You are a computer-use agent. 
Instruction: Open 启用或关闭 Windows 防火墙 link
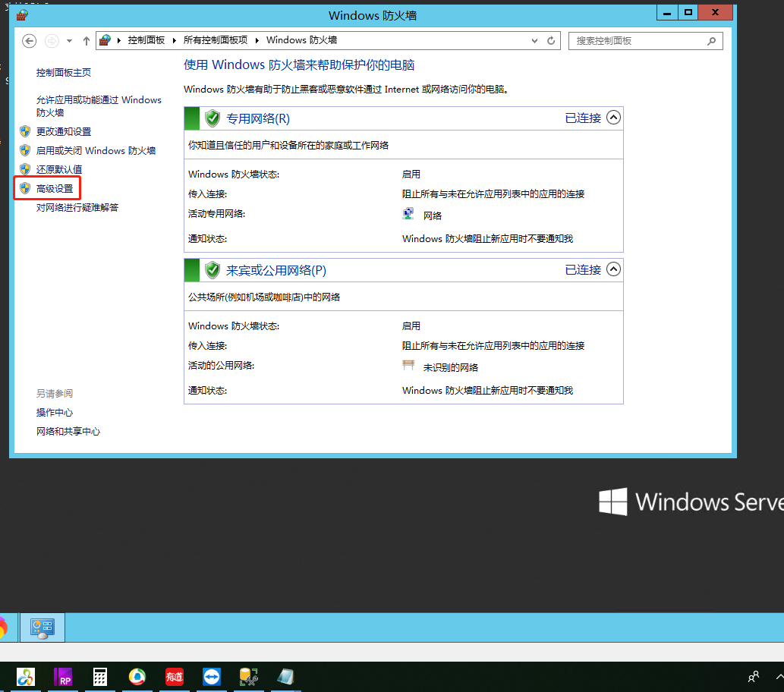[x=96, y=150]
